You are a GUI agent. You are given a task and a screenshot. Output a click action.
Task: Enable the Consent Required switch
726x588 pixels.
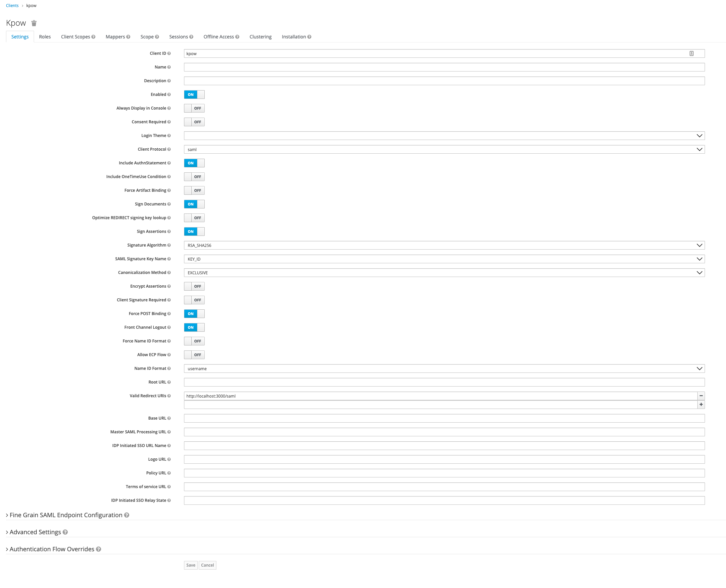194,122
